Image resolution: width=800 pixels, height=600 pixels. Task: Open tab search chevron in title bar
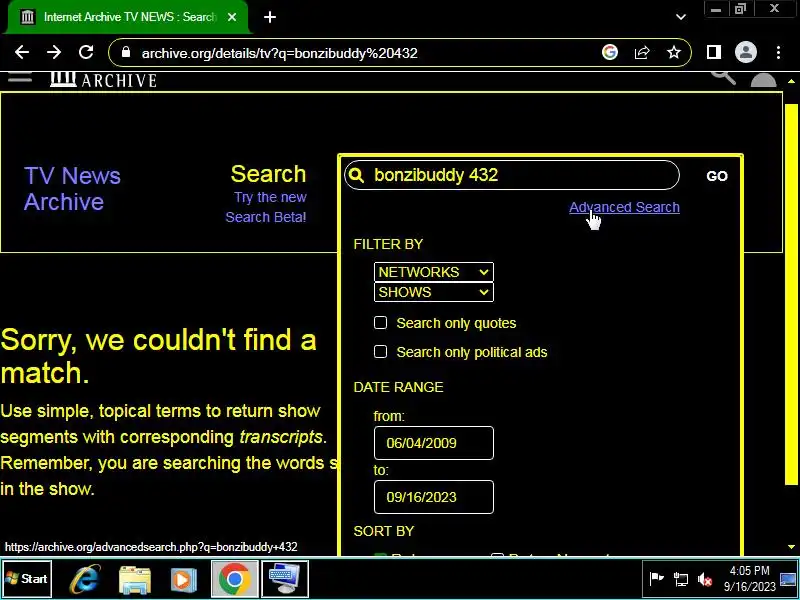tap(681, 17)
